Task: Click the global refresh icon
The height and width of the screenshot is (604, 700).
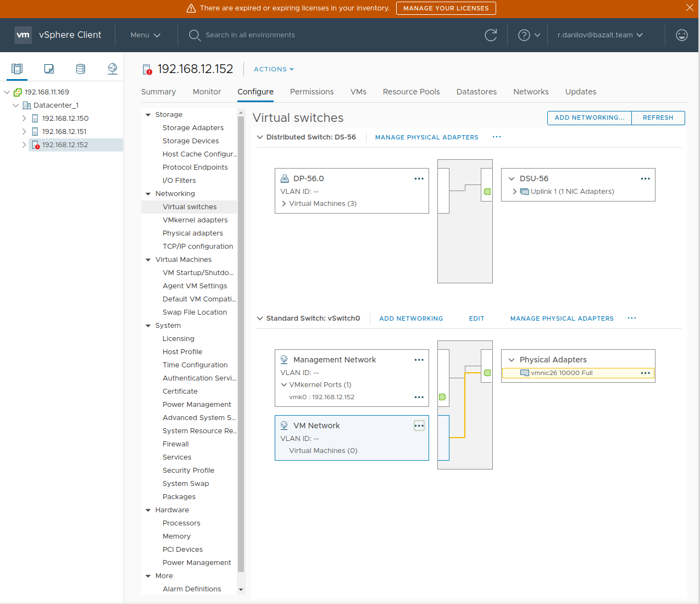Action: (x=491, y=35)
